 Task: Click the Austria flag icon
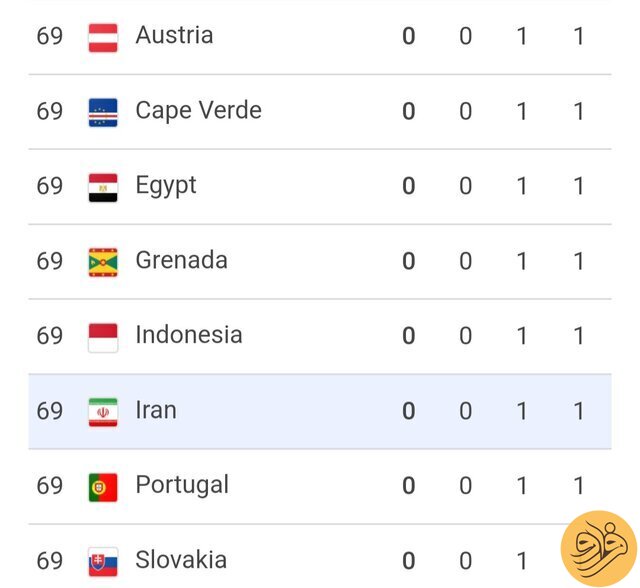[x=103, y=38]
